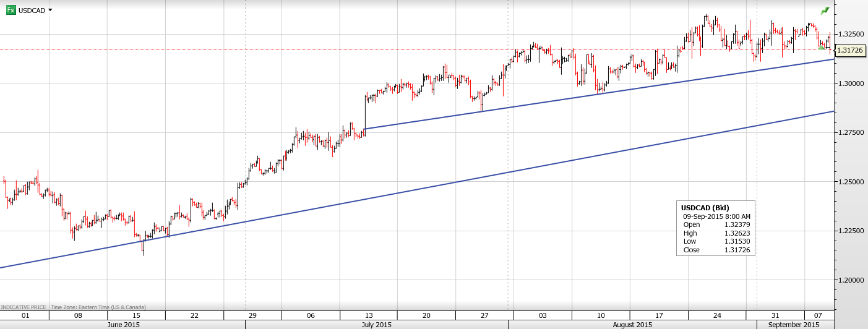868x329 pixels.
Task: Click the week 13 date cell on time axis
Action: tap(368, 315)
